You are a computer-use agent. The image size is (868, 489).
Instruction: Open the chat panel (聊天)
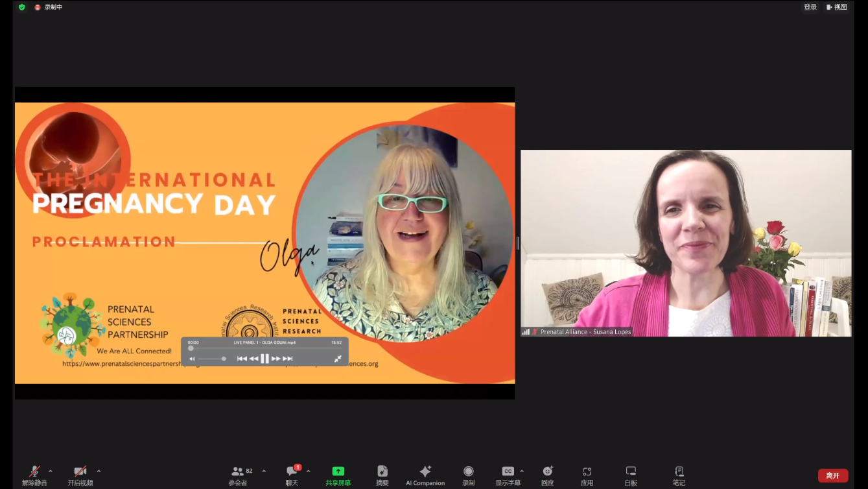pos(292,475)
